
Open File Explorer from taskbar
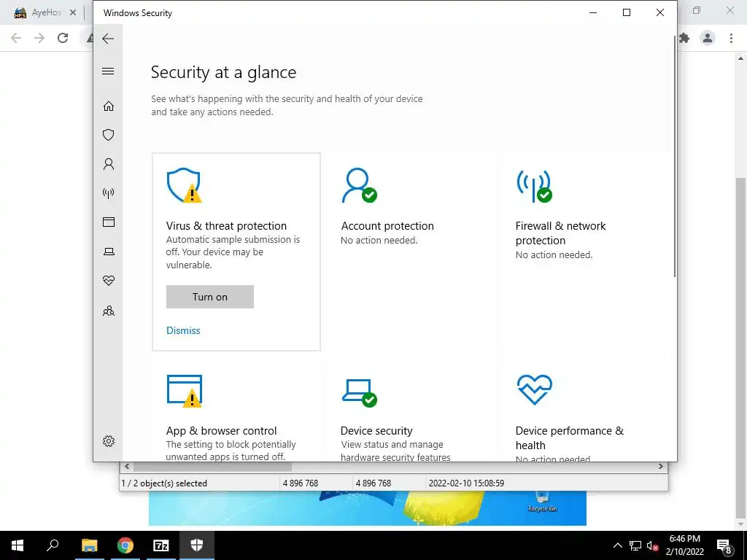coord(89,545)
